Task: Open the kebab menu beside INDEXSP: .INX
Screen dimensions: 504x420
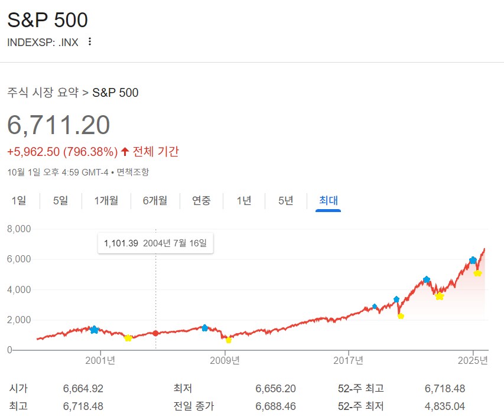Action: (x=89, y=42)
